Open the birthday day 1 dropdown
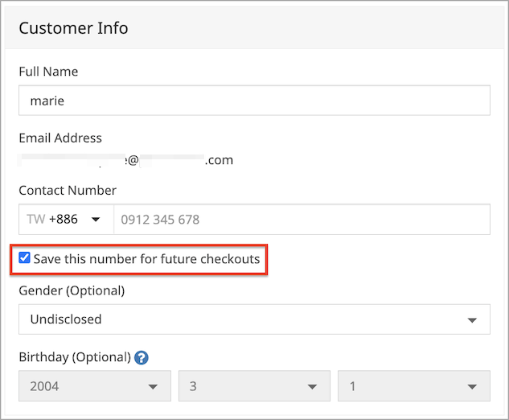The width and height of the screenshot is (509, 420). click(414, 386)
